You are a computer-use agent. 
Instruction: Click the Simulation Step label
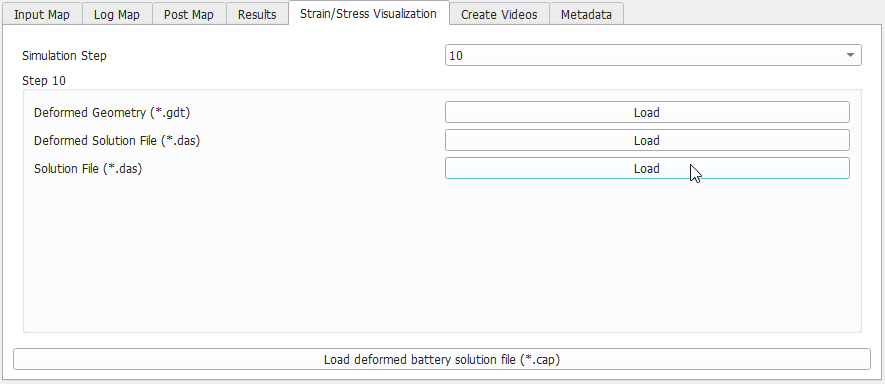coord(64,56)
